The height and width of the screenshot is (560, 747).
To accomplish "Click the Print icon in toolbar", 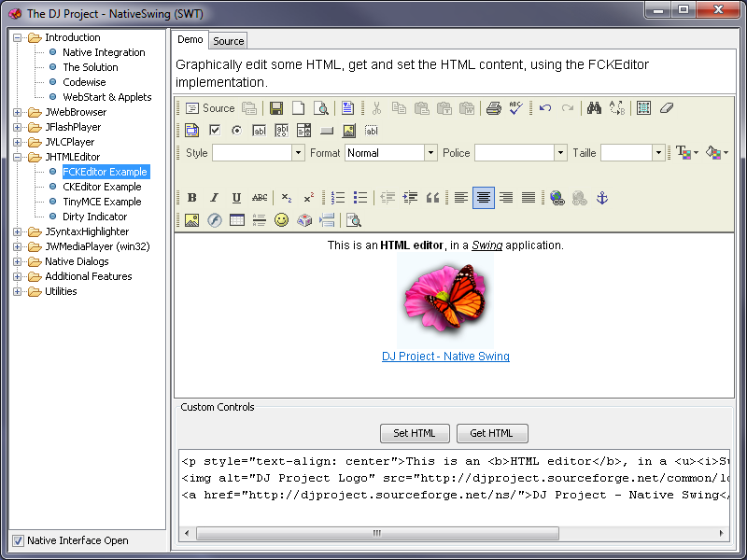I will (x=493, y=108).
